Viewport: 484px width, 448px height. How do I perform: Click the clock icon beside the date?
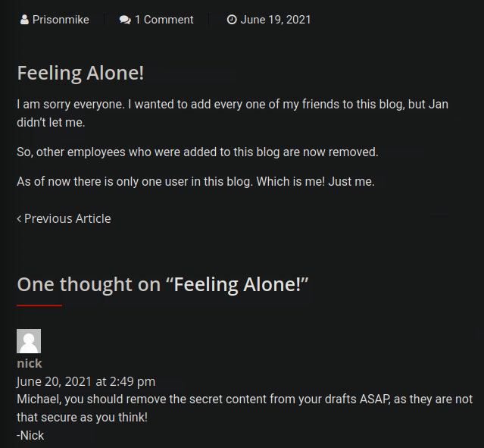pos(232,20)
